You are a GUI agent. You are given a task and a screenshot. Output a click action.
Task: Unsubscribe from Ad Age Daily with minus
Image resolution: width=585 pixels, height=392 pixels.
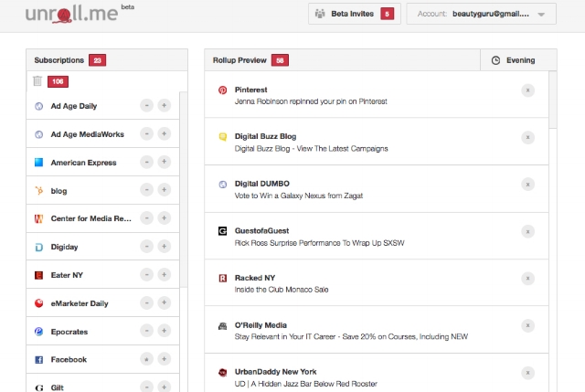coord(146,106)
